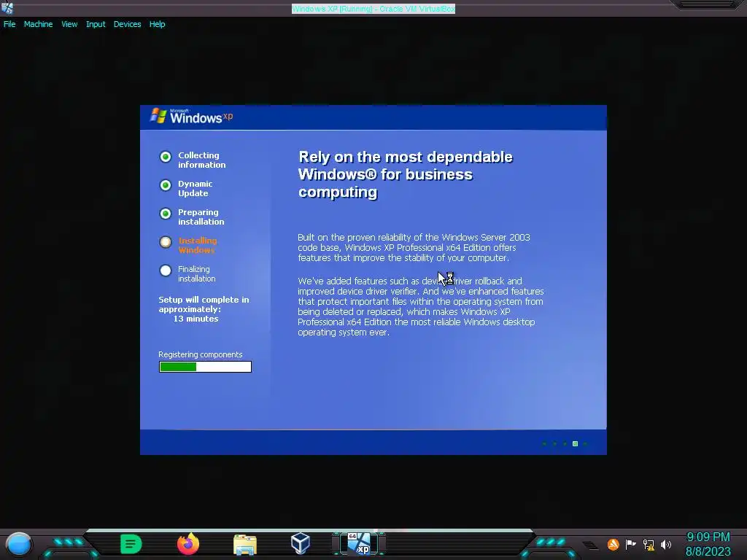747x560 pixels.
Task: Open the network tray icon
Action: [649, 544]
